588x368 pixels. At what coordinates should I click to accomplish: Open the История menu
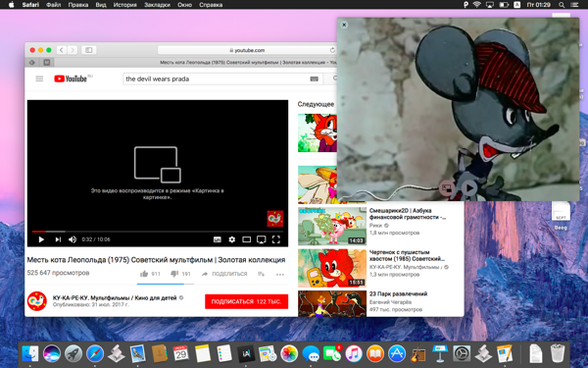tap(125, 5)
